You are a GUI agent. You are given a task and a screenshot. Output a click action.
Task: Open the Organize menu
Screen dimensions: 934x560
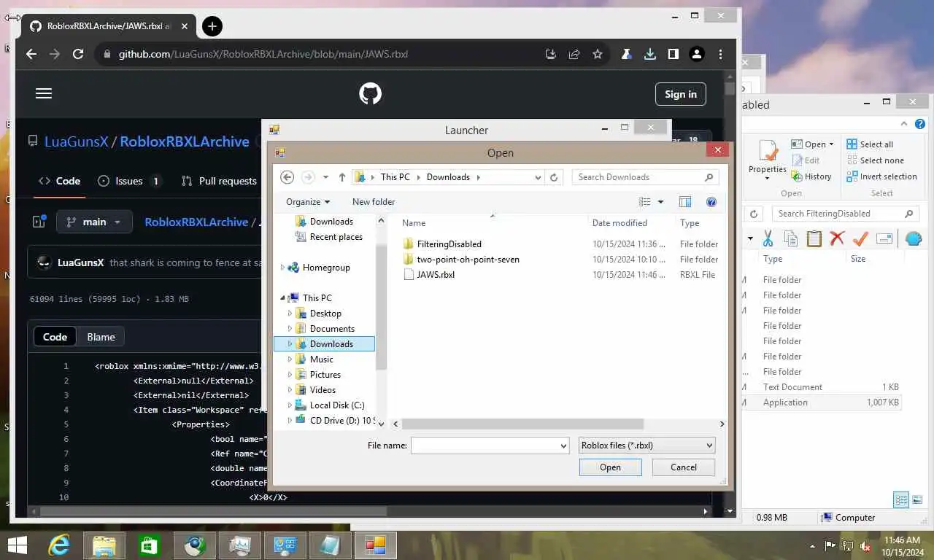[x=308, y=202]
